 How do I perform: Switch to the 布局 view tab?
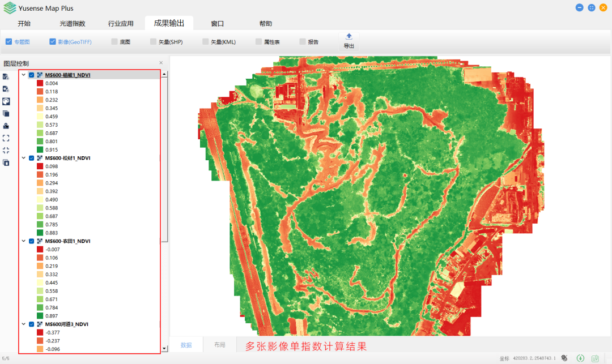219,345
